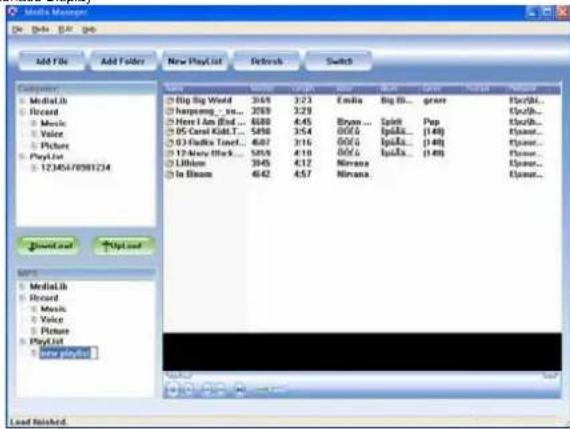
Task: Click the file icon beside 05-Carol Kidd track
Action: 170,132
